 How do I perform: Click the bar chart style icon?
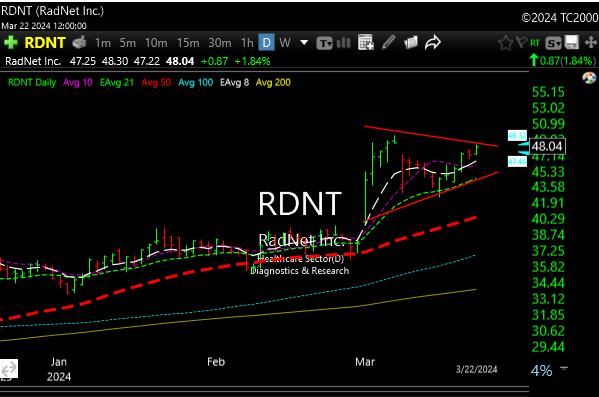tap(344, 43)
